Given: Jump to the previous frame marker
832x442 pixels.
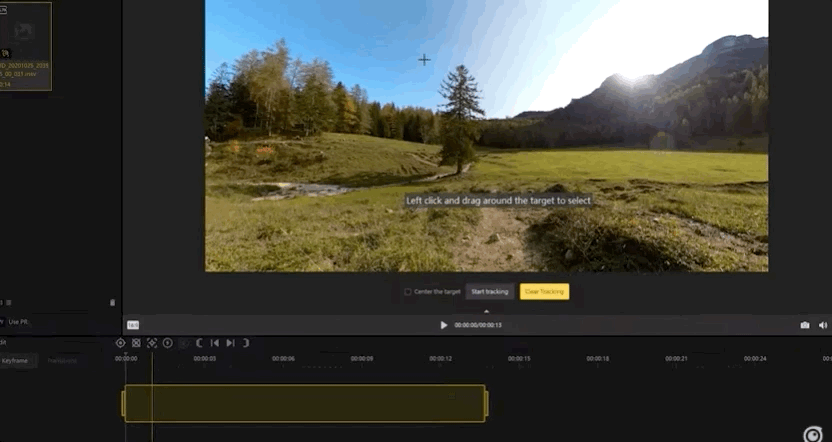Looking at the screenshot, I should click(214, 343).
